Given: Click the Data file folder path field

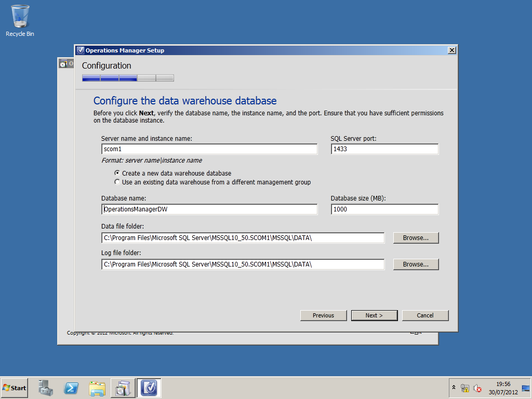Looking at the screenshot, I should click(x=243, y=238).
